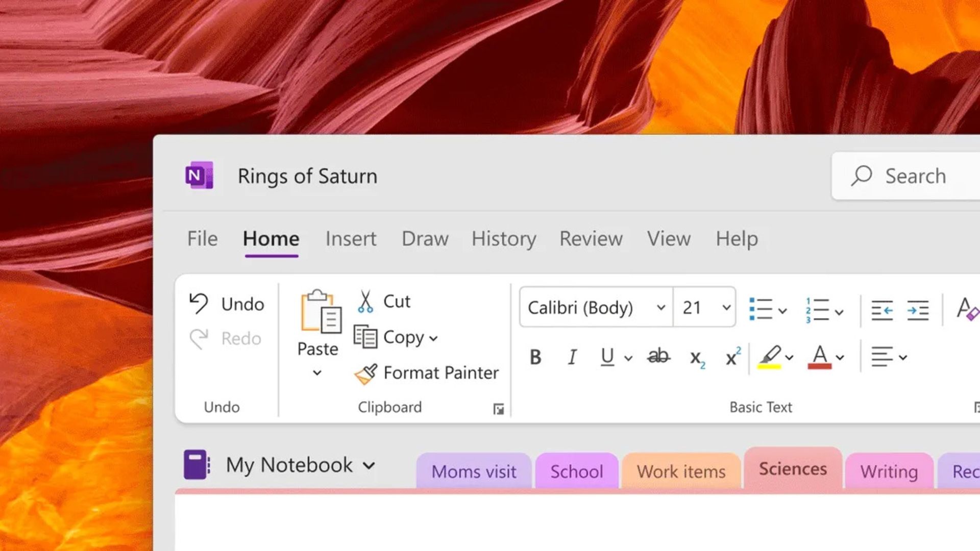This screenshot has width=980, height=551.
Task: Click the greyed-out Redo button
Action: [225, 338]
